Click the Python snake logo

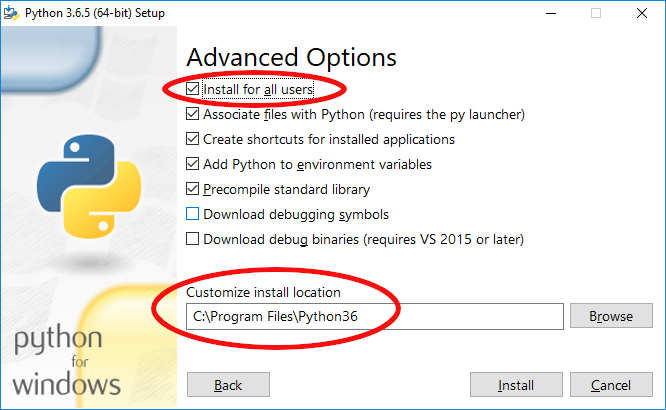89,187
